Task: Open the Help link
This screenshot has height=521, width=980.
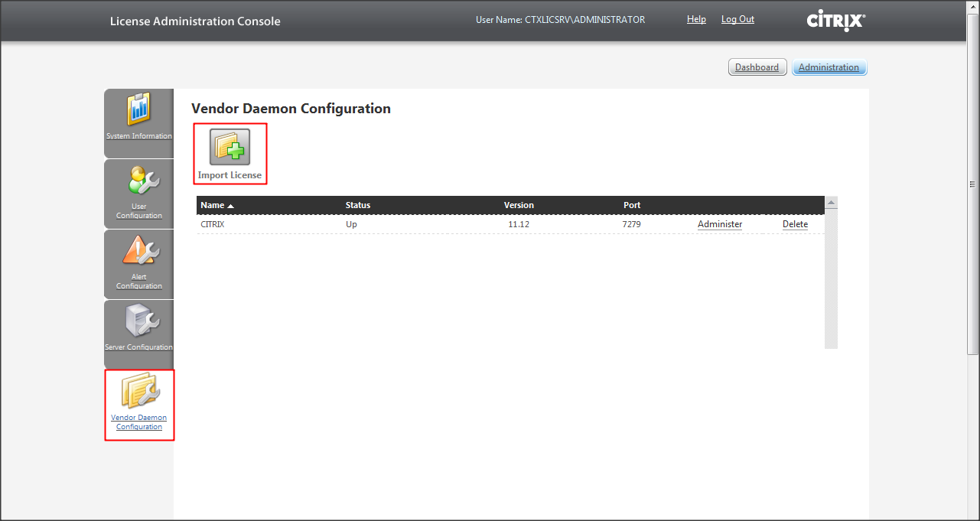Action: [696, 20]
